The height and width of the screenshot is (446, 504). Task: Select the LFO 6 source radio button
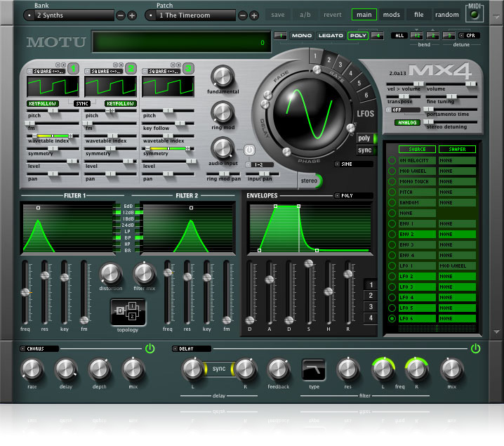coord(392,318)
